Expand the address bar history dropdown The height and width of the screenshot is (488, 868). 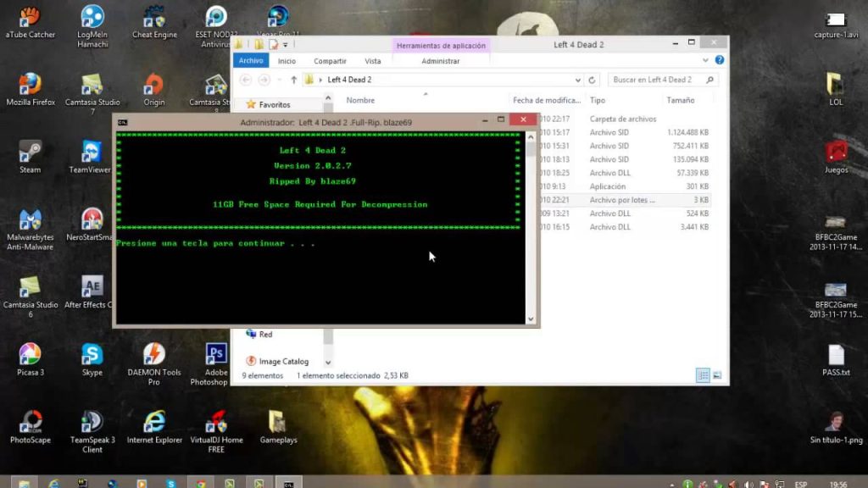579,79
